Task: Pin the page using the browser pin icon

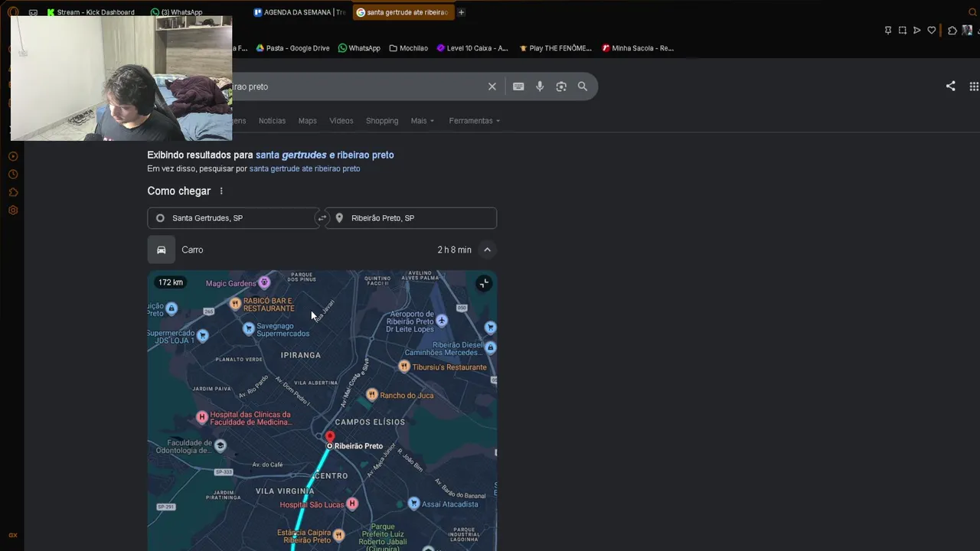Action: (x=888, y=31)
